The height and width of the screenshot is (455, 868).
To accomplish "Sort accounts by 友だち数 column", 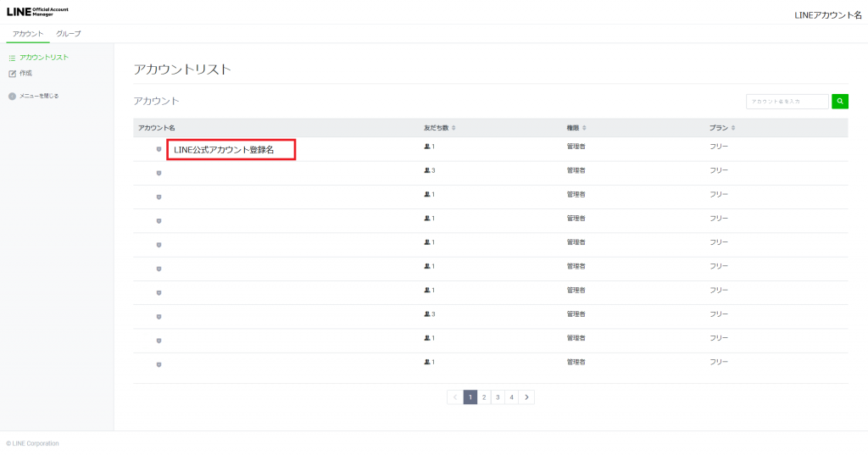I will (x=440, y=128).
